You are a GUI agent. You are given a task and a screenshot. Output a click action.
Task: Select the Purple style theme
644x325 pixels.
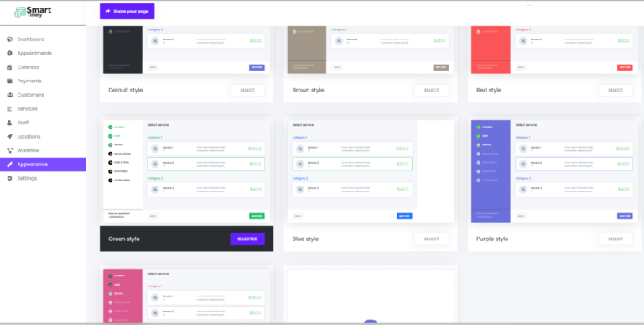pyautogui.click(x=615, y=239)
